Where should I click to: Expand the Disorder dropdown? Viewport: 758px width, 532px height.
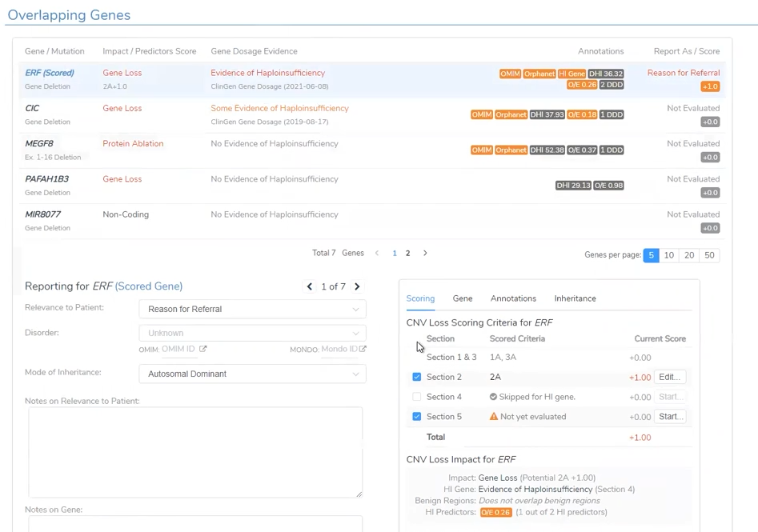click(253, 333)
